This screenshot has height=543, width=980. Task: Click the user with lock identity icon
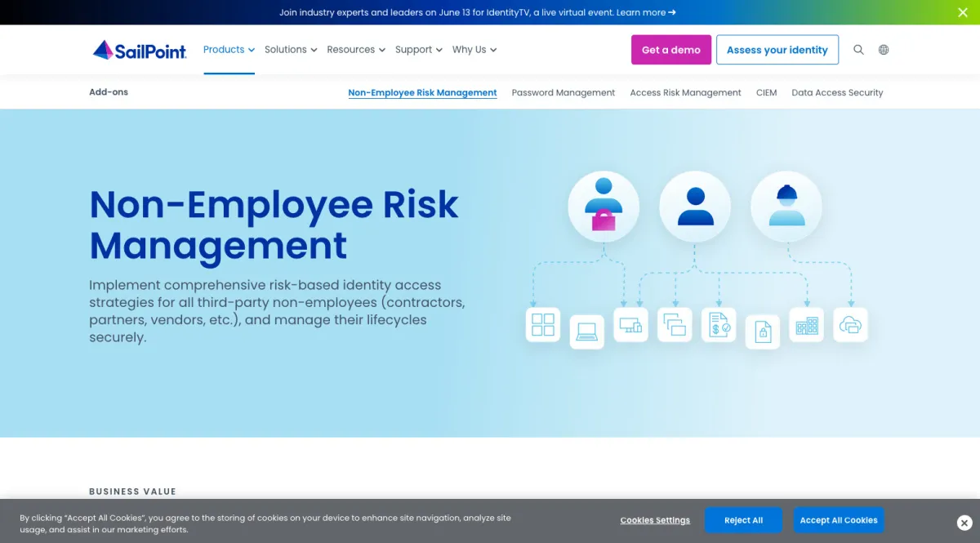click(x=604, y=207)
